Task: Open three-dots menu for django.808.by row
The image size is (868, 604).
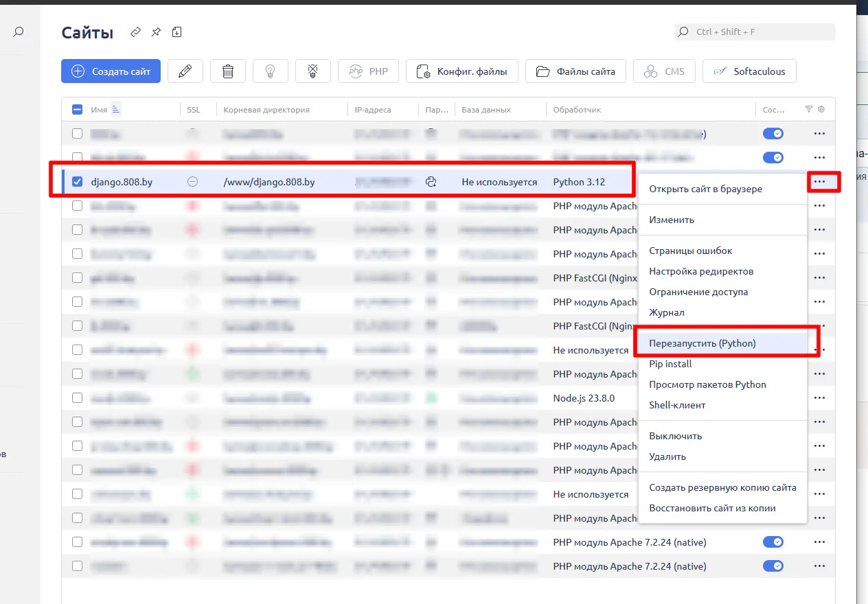Action: (819, 182)
